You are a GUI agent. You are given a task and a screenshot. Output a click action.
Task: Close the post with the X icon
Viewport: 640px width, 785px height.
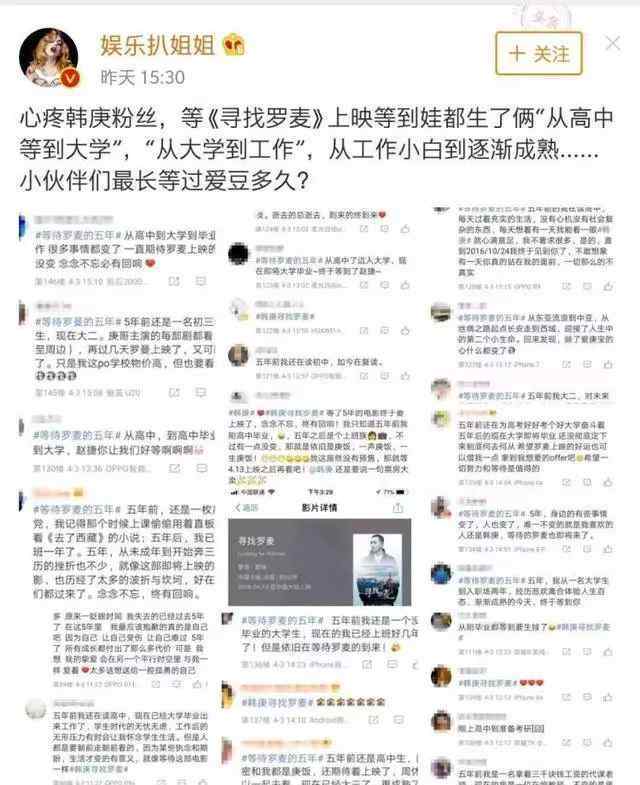point(613,44)
